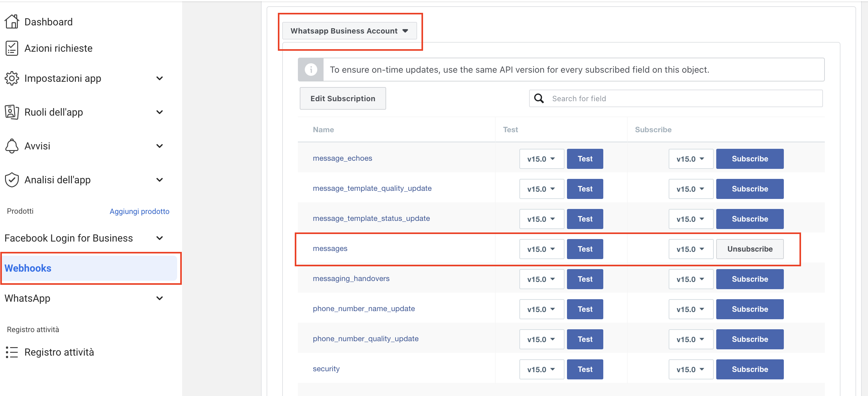
Task: Open the Whatsapp Business Account dropdown
Action: pos(349,31)
